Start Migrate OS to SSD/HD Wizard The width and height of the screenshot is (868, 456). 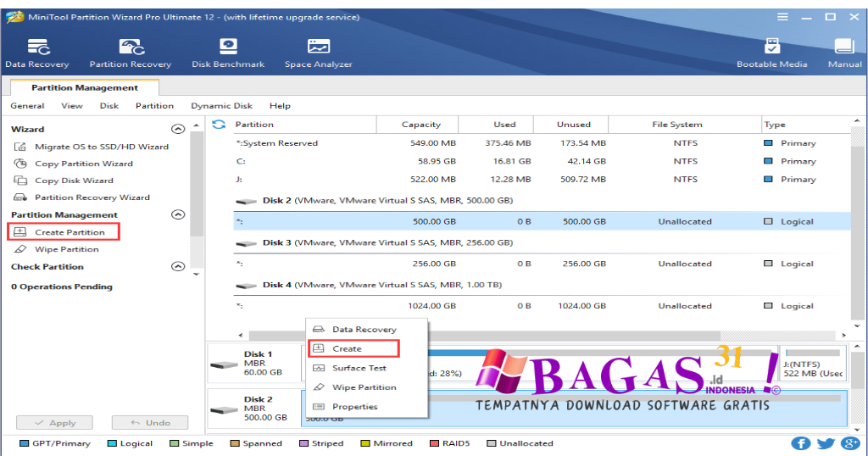click(92, 147)
